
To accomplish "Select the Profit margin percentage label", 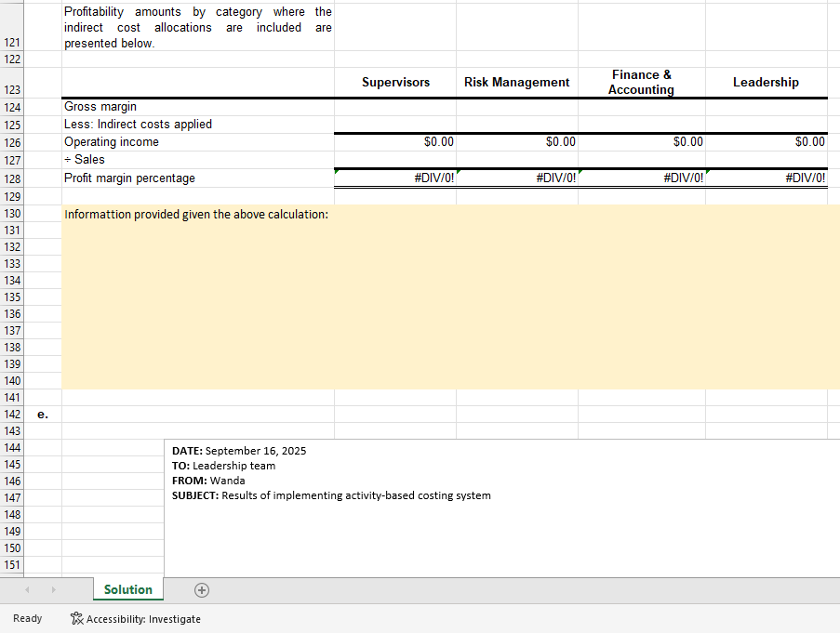I will 198,178.
